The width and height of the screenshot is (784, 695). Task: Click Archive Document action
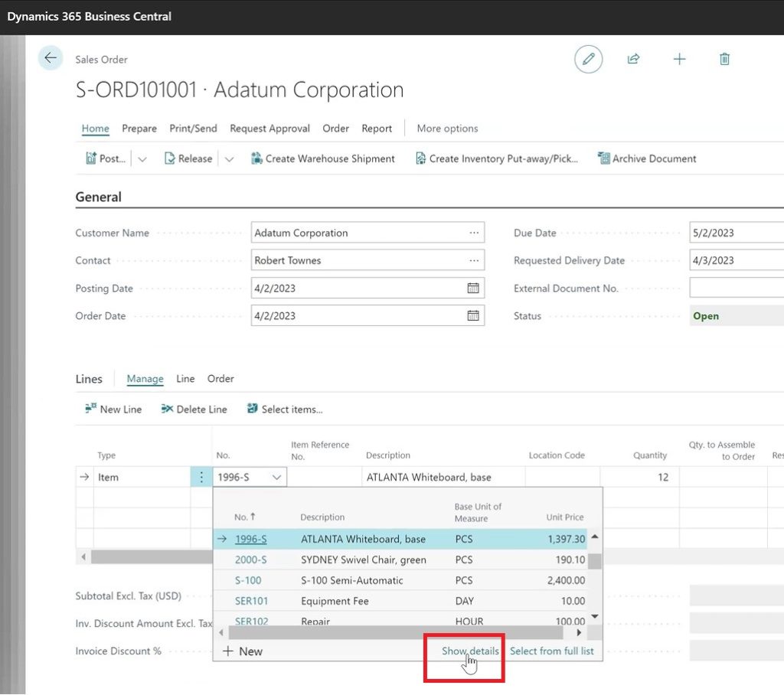pyautogui.click(x=651, y=158)
